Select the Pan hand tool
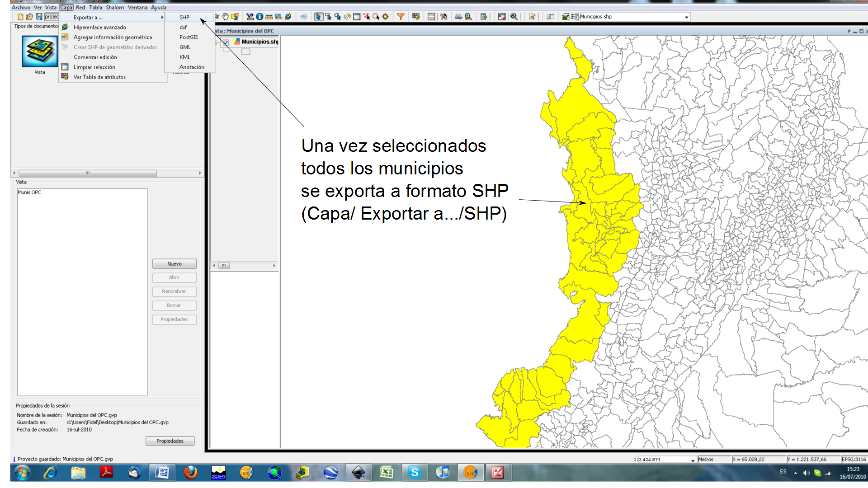The image size is (868, 488). pos(226,17)
